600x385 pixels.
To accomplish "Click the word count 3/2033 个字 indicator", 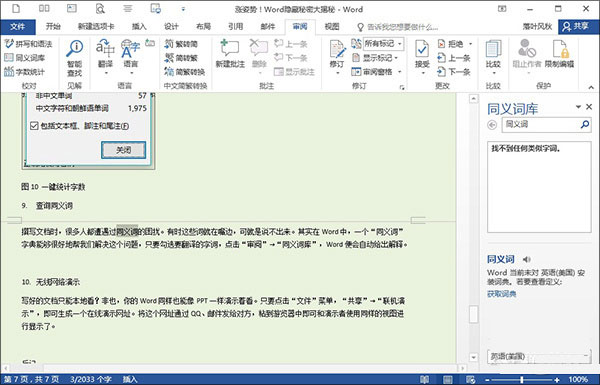I will pos(91,379).
